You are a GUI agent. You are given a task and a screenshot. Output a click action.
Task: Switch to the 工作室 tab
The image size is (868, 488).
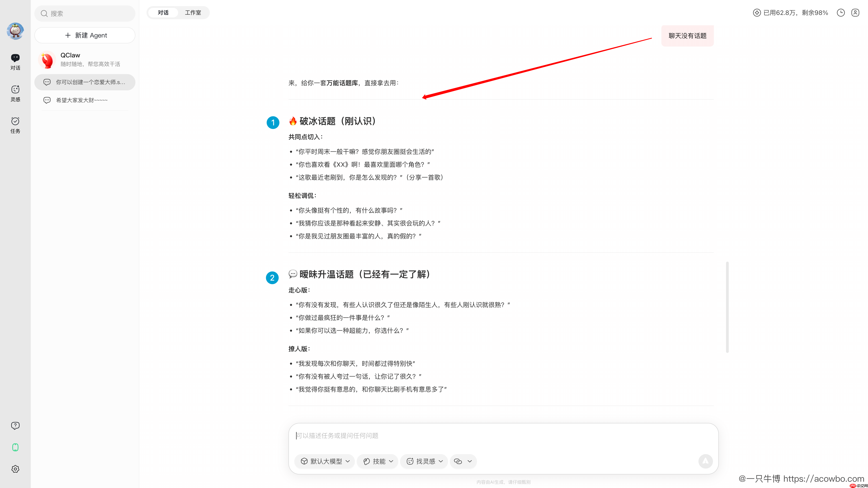point(193,13)
